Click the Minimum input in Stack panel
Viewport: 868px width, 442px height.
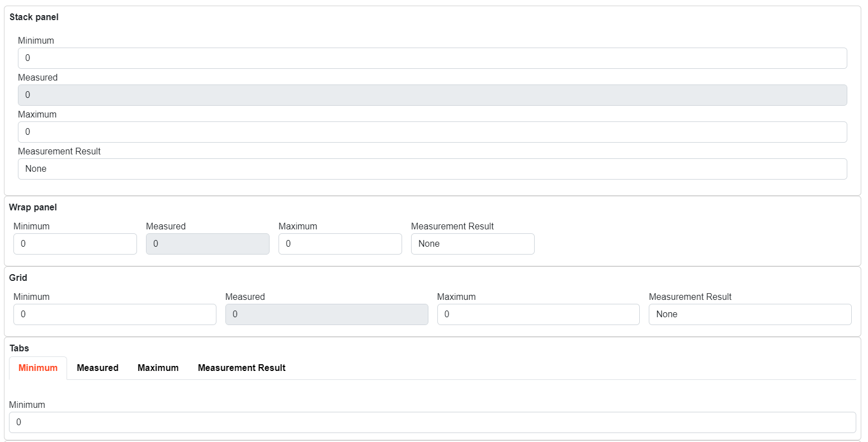point(432,58)
